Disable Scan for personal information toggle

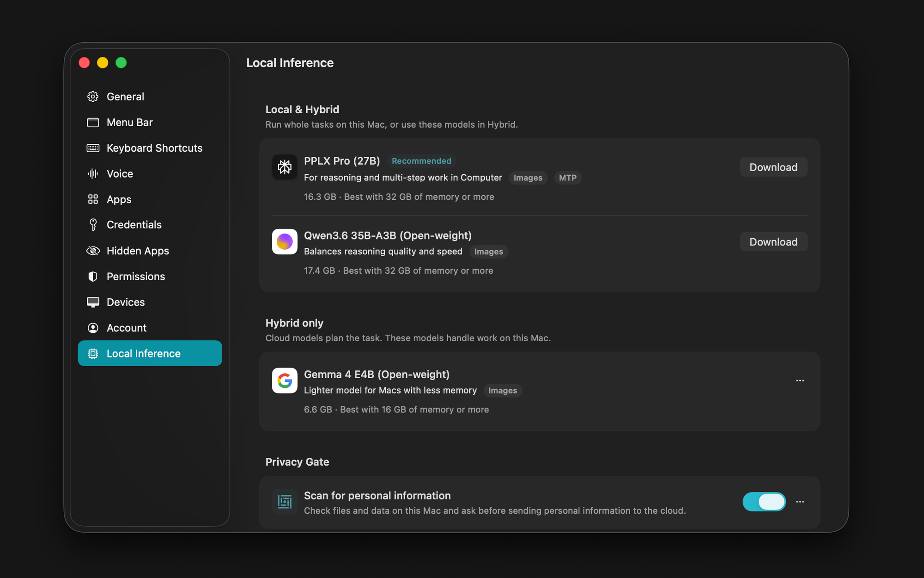point(764,502)
